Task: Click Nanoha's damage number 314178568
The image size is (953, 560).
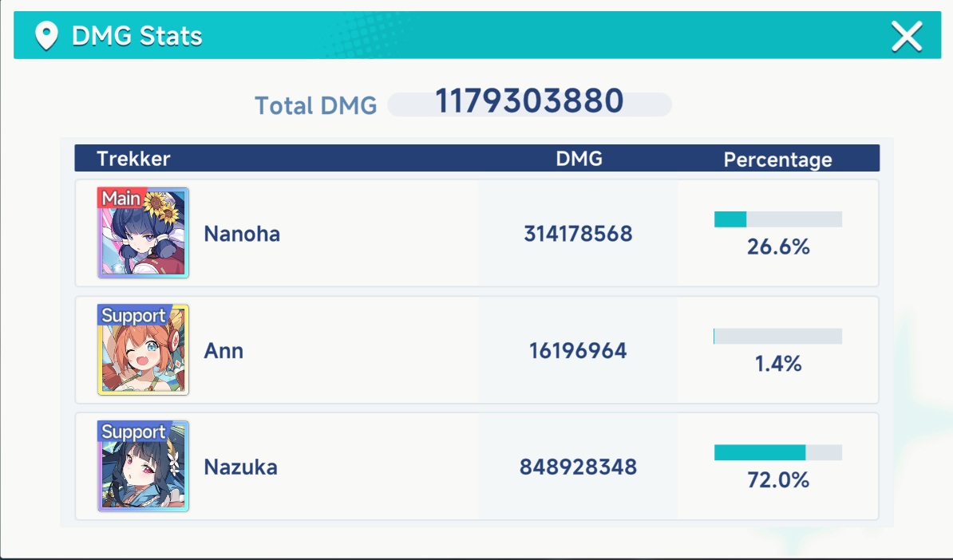Action: [x=578, y=234]
